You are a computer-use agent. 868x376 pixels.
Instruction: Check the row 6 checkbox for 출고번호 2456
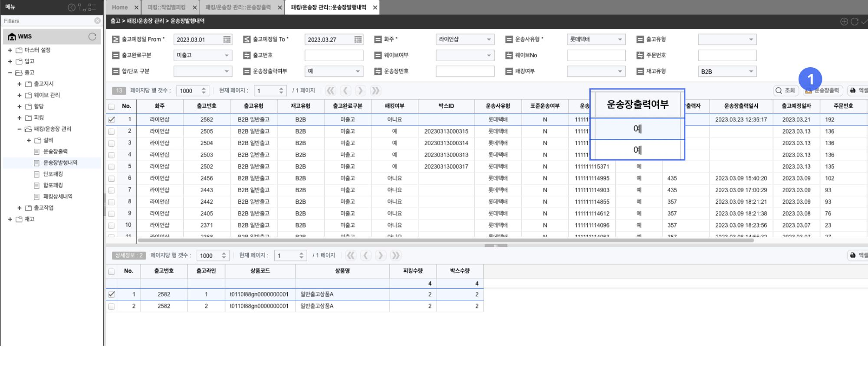112,178
